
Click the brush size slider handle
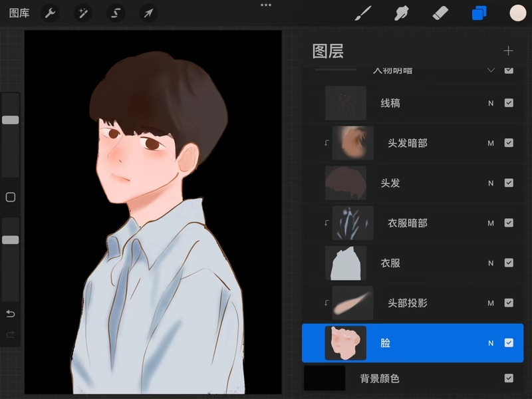tap(11, 120)
